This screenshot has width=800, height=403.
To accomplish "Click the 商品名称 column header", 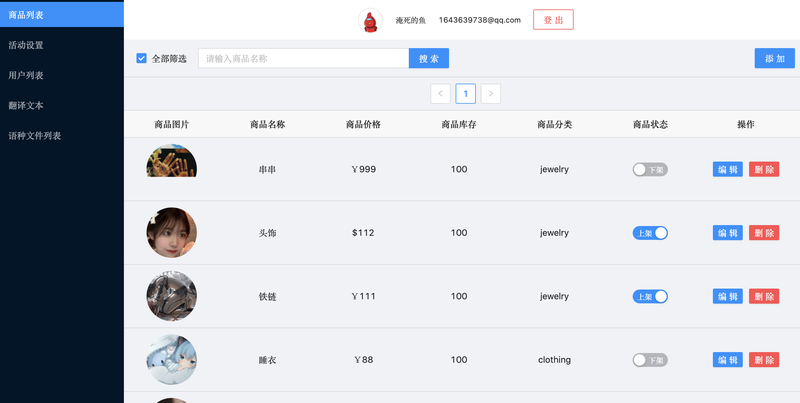I will (267, 124).
